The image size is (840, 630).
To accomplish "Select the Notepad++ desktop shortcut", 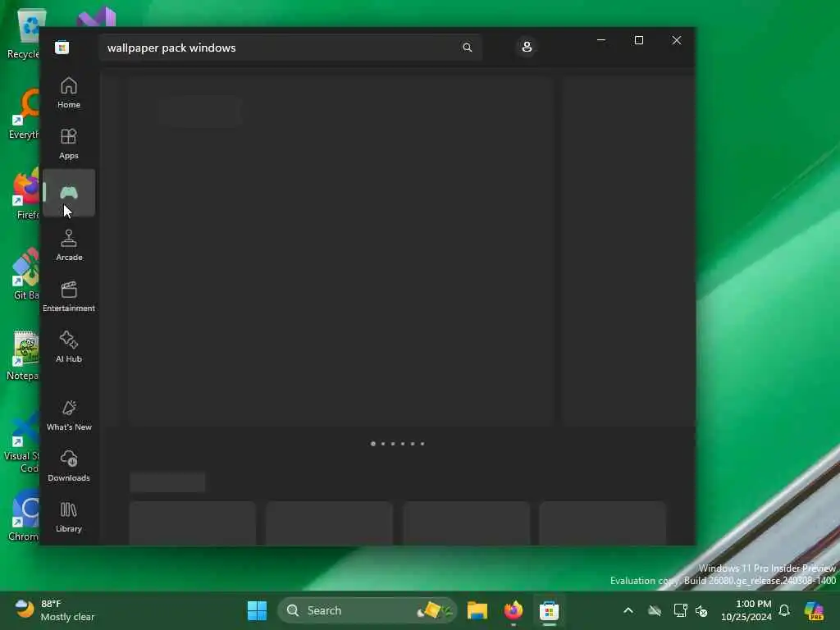I will point(24,356).
